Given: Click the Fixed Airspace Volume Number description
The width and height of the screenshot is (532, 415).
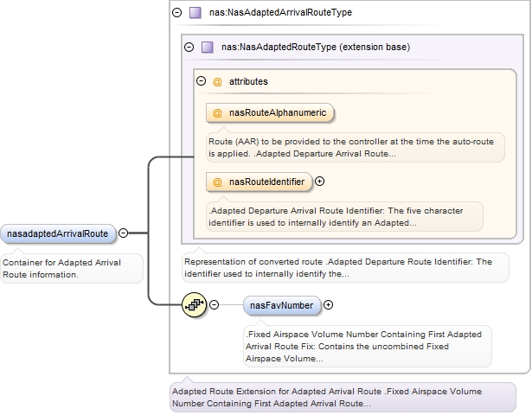Looking at the screenshot, I should 367,346.
